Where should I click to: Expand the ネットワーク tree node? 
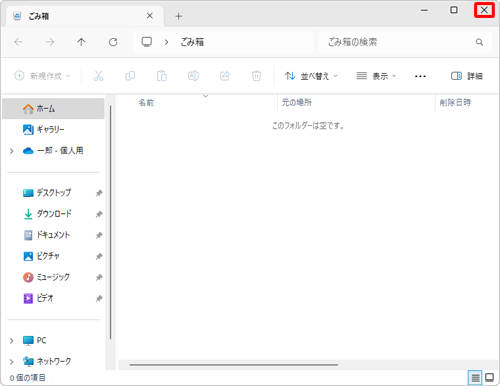click(x=11, y=362)
